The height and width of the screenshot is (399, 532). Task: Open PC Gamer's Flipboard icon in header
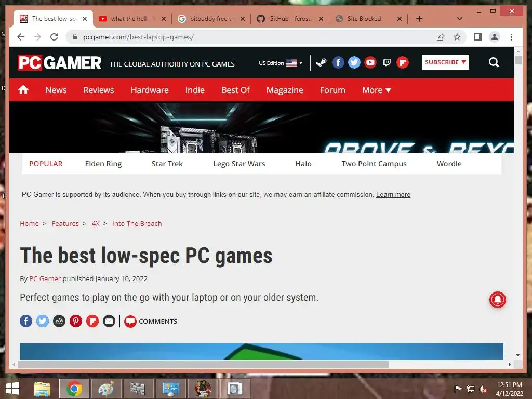403,62
